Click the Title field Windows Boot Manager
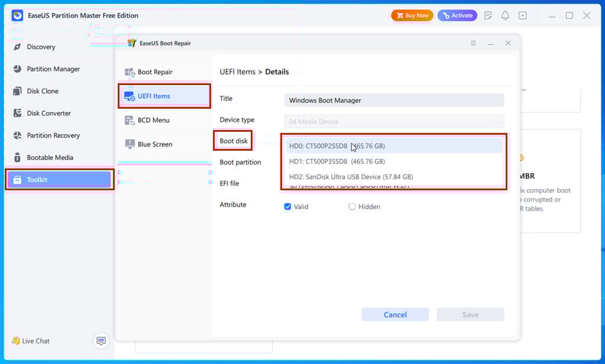This screenshot has height=364, width=605. point(394,100)
